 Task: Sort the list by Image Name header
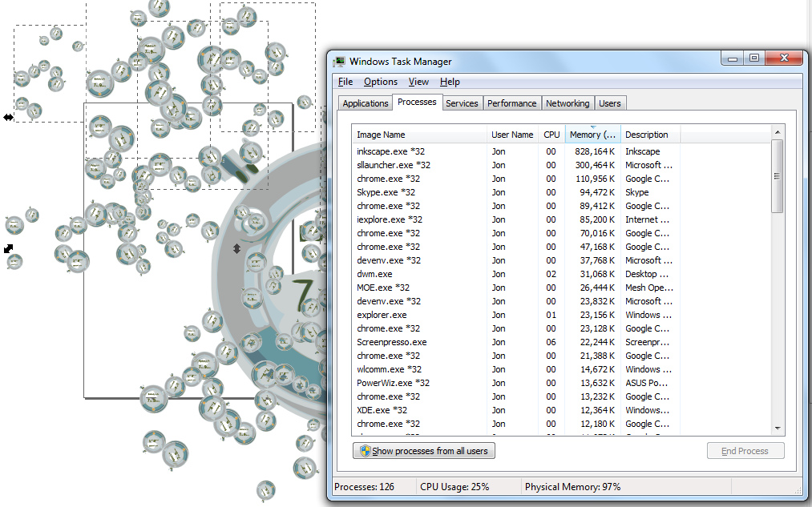coord(381,135)
